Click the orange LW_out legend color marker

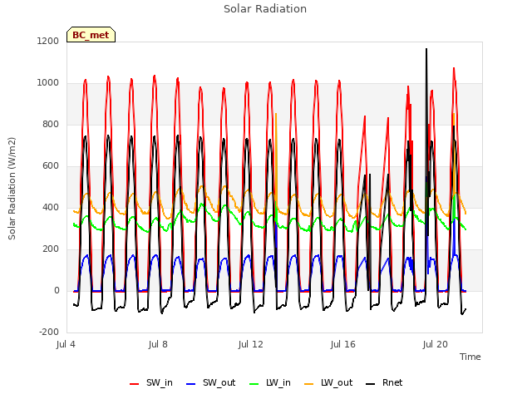click(309, 384)
